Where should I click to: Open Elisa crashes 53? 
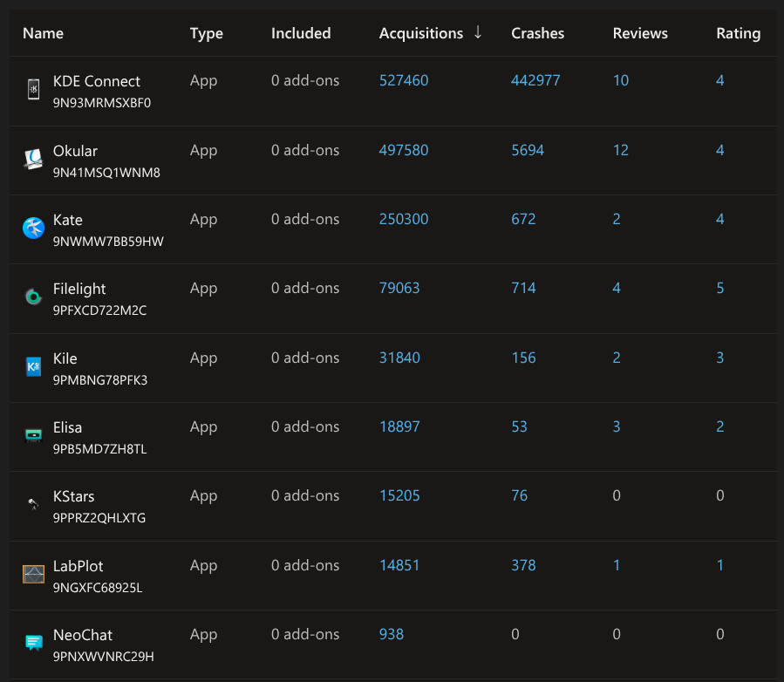[519, 427]
